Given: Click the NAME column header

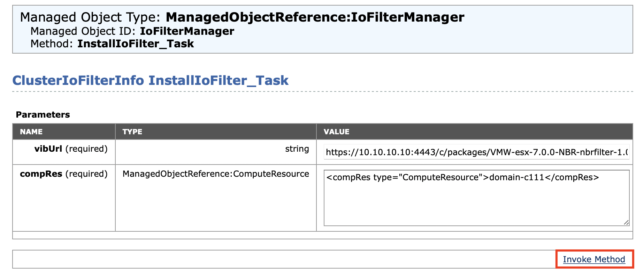Looking at the screenshot, I should pos(31,132).
